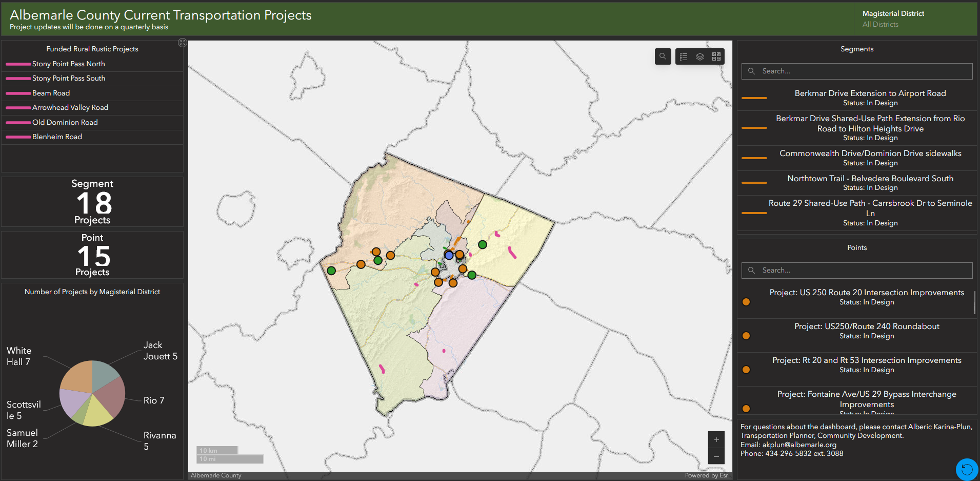Zoom in on the map

click(716, 440)
